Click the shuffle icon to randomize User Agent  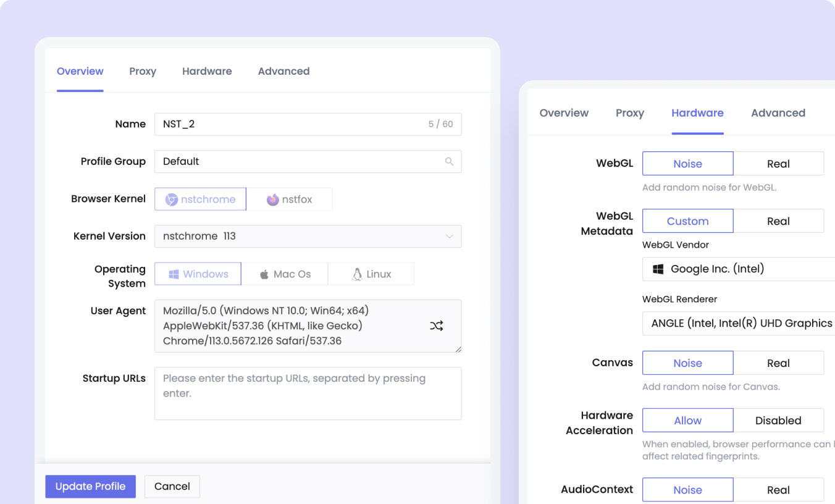tap(437, 325)
